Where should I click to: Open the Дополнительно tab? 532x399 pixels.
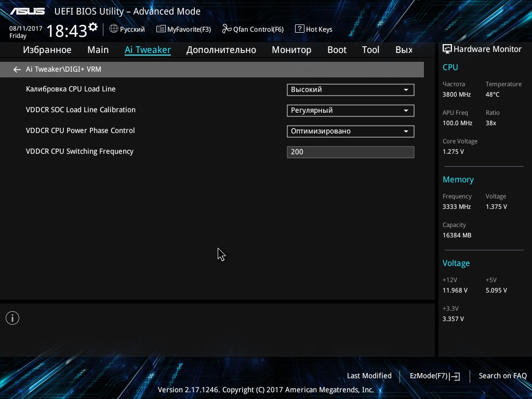pyautogui.click(x=221, y=50)
